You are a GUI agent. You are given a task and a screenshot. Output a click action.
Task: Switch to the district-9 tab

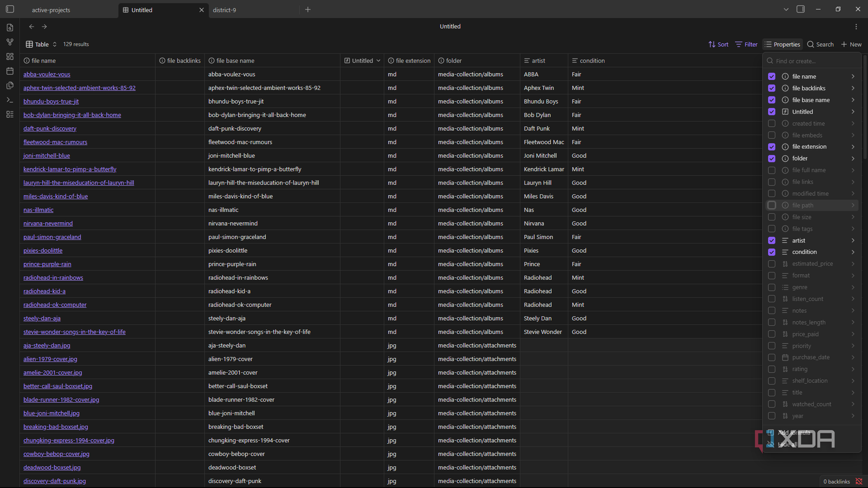[225, 10]
